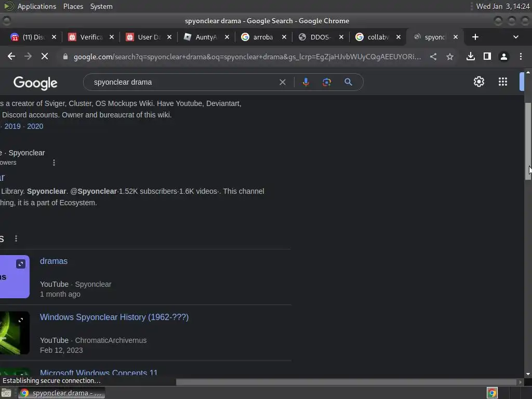Expand the dramas video preview icon
The width and height of the screenshot is (532, 399).
point(21,264)
